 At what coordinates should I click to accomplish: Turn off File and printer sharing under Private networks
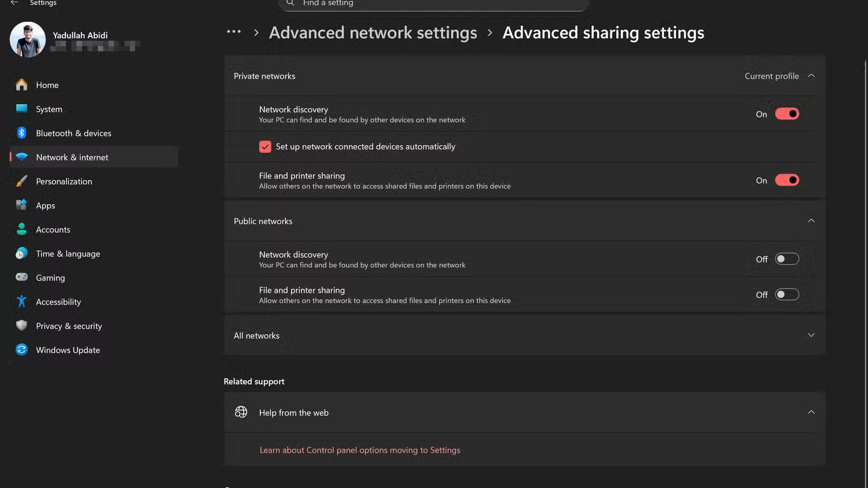coord(786,180)
